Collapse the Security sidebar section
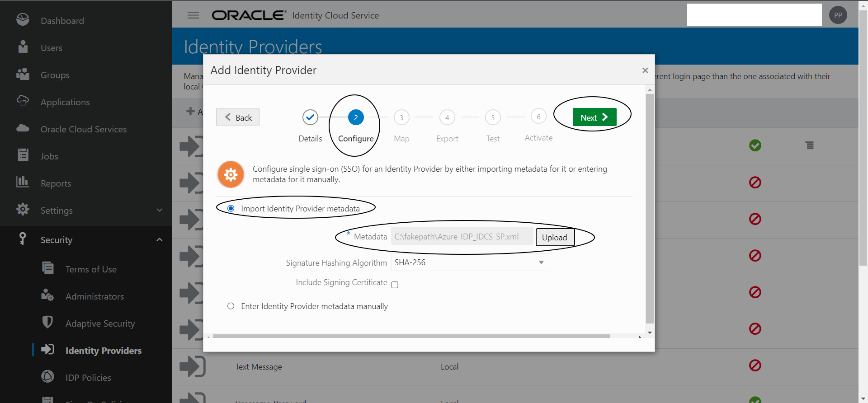This screenshot has width=868, height=403. [159, 239]
